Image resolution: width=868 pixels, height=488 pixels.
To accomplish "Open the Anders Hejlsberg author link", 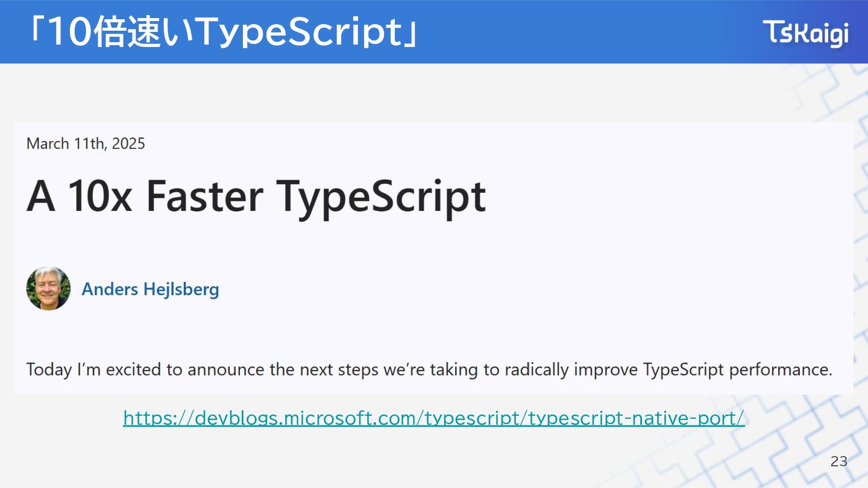I will [150, 289].
